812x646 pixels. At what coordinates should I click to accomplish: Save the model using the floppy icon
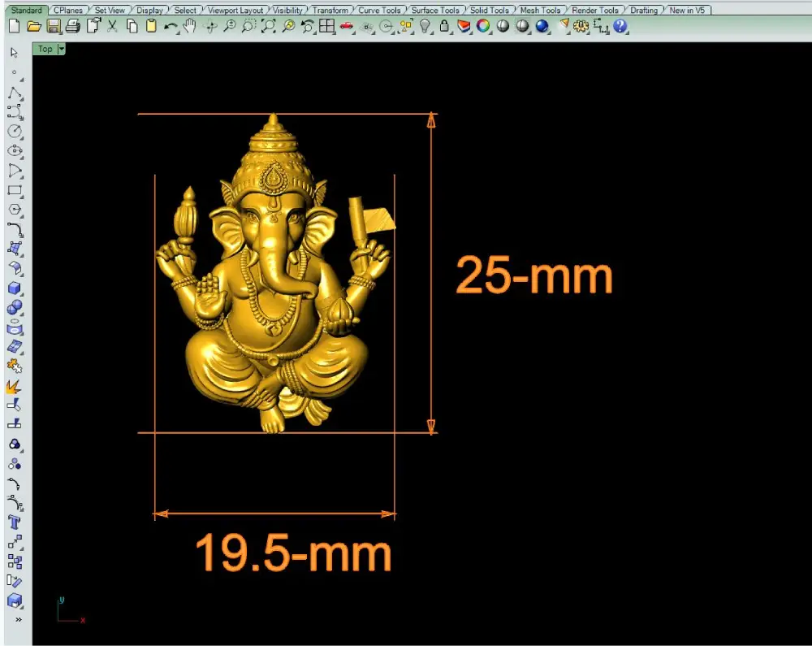[54, 27]
